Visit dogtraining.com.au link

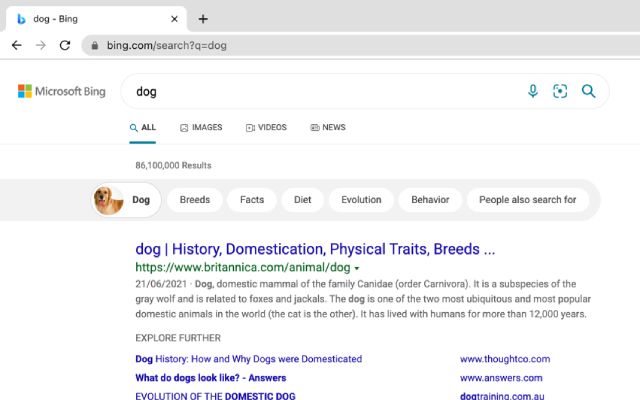click(x=502, y=396)
